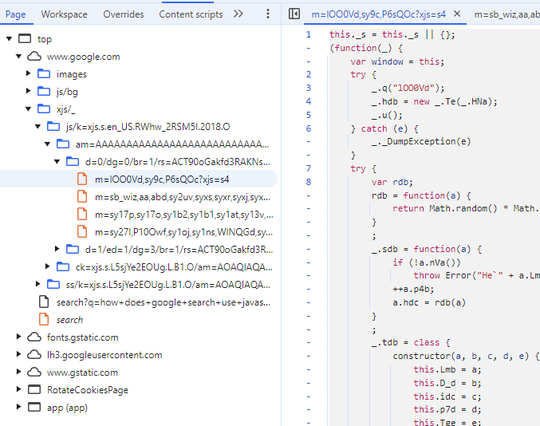
Task: Open the three-dot more options menu
Action: (268, 14)
